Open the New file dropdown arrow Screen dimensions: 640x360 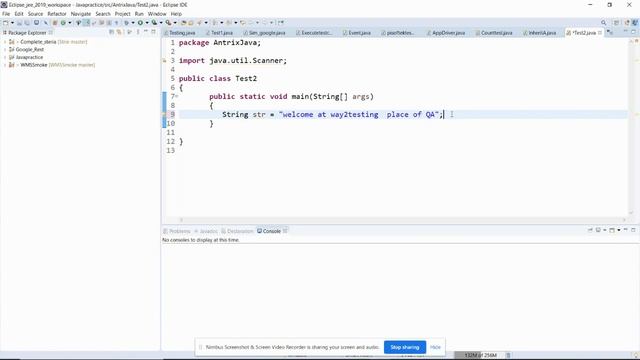(x=12, y=23)
